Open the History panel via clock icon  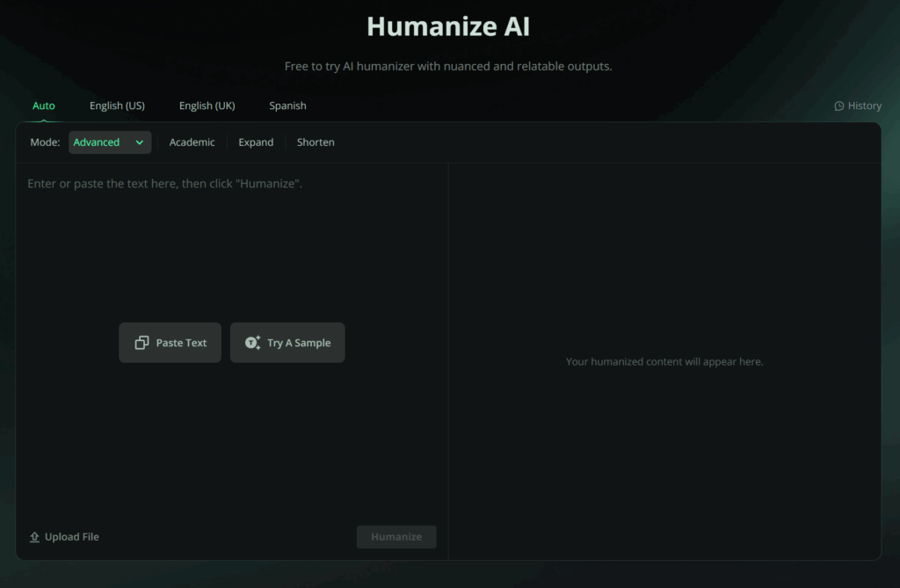pos(839,105)
